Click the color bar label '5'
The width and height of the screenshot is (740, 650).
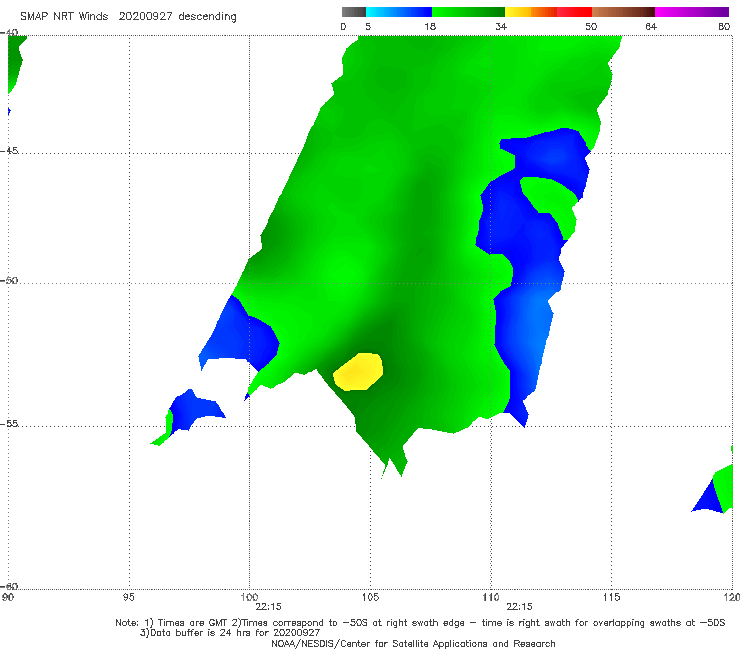[368, 27]
